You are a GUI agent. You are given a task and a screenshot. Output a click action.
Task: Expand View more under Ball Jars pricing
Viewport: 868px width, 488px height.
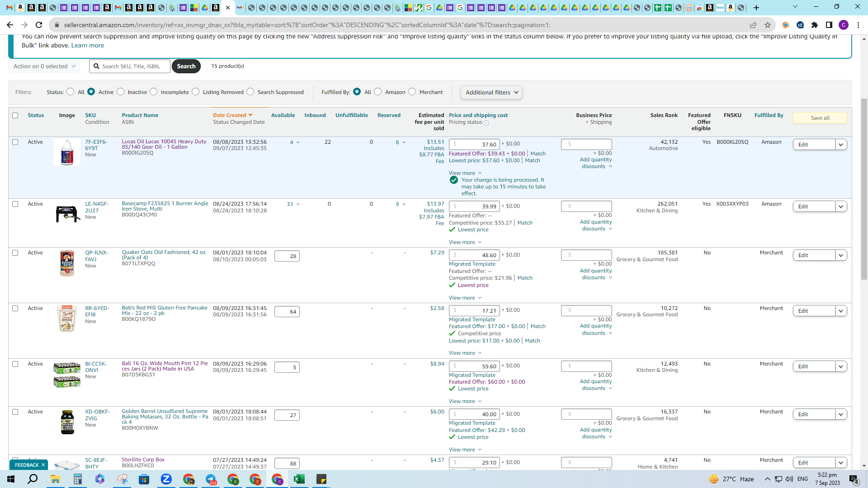(x=465, y=401)
